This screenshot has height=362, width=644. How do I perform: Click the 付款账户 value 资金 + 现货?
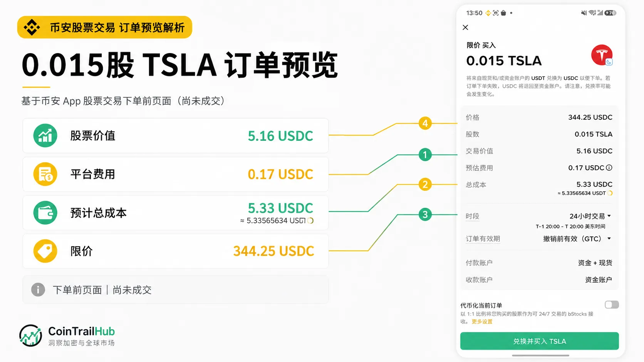pos(595,263)
